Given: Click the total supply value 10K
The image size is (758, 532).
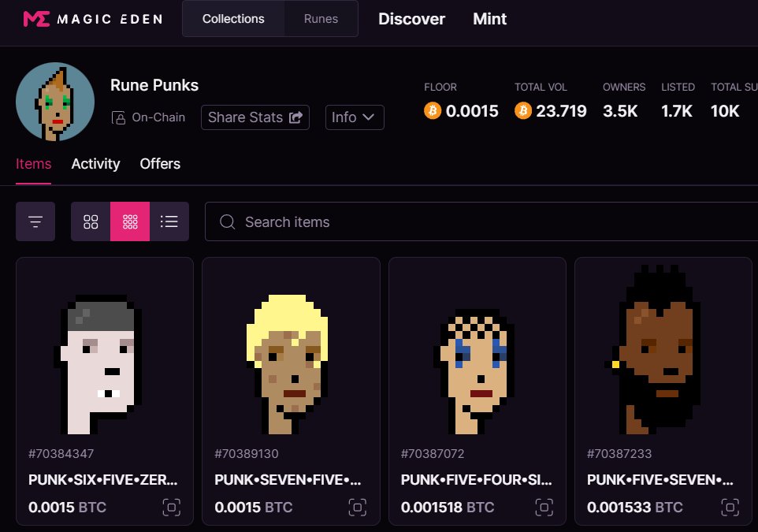Looking at the screenshot, I should point(725,111).
